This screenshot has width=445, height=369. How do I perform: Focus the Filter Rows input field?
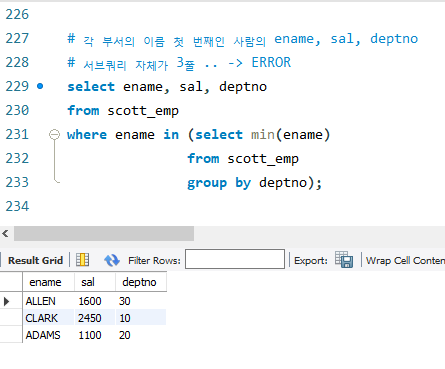235,259
